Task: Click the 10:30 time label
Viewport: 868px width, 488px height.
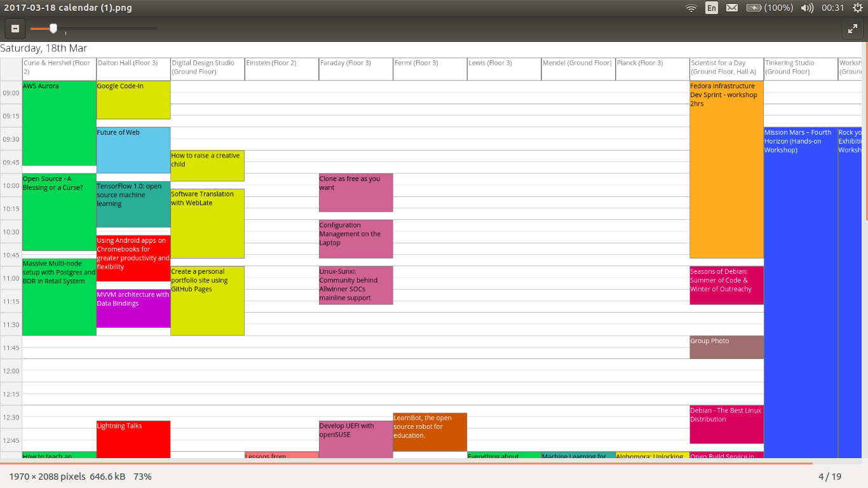Action: [11, 232]
